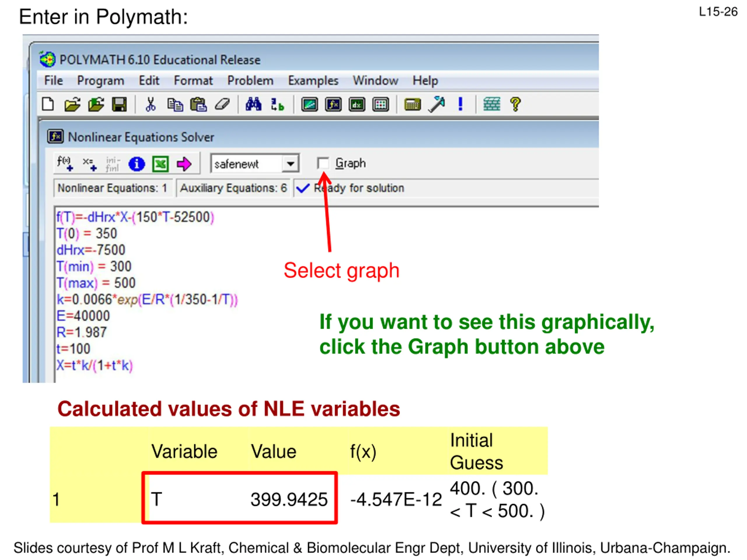747x560 pixels.
Task: Click the 'Initial Guess' column header
Action: point(476,452)
